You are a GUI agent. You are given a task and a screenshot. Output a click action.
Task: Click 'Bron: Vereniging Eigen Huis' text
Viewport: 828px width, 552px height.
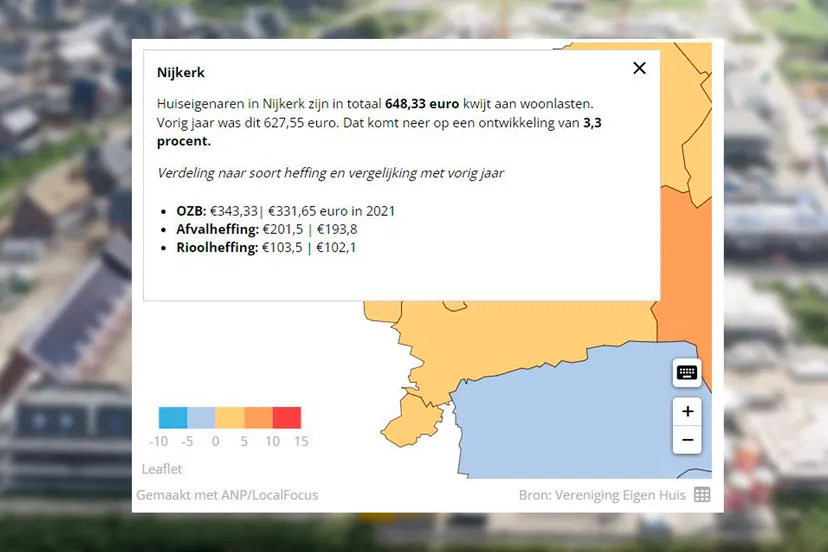[602, 495]
